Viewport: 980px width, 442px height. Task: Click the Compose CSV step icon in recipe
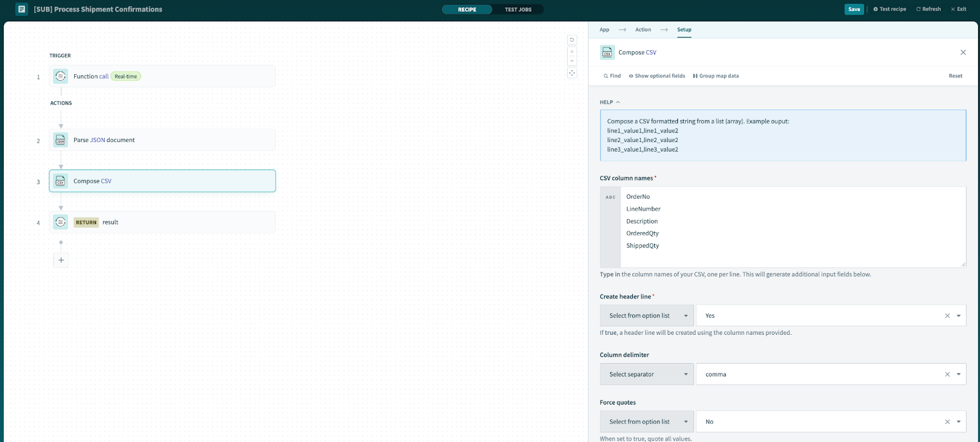(x=61, y=181)
